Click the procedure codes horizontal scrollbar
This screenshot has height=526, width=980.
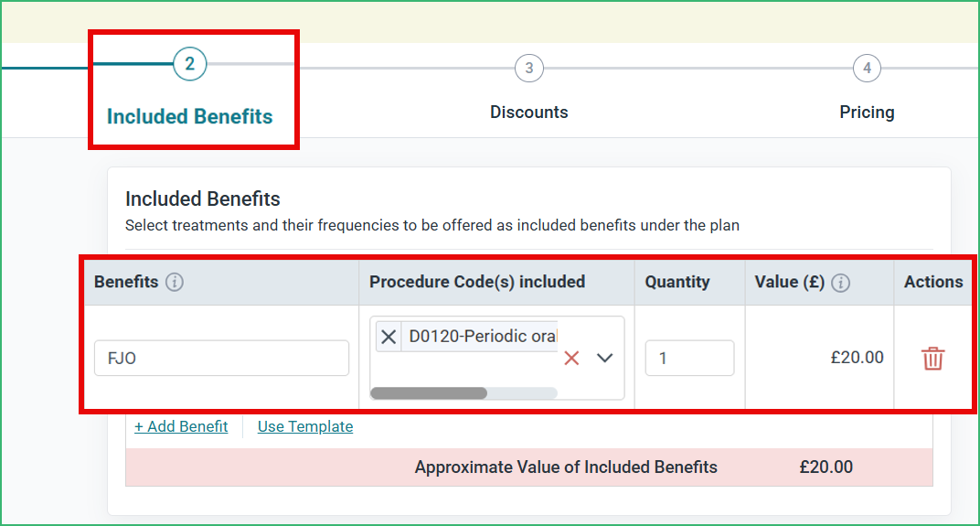[463, 392]
